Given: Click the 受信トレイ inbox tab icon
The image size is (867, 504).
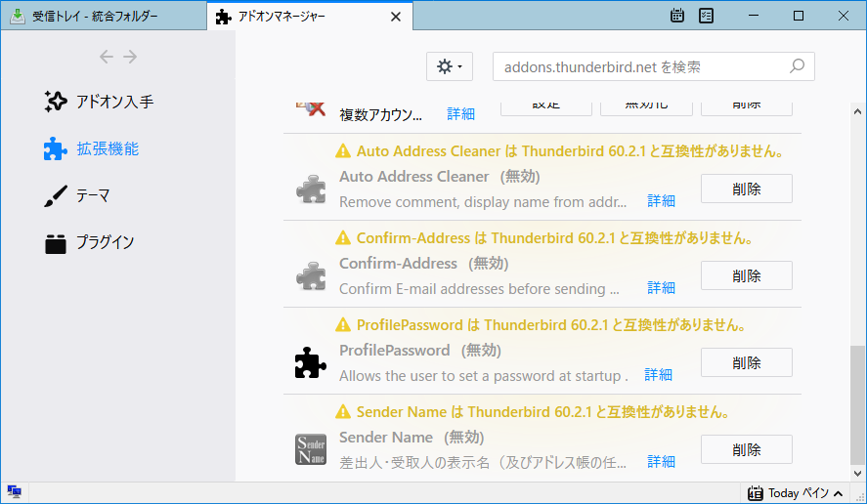Looking at the screenshot, I should [x=18, y=16].
